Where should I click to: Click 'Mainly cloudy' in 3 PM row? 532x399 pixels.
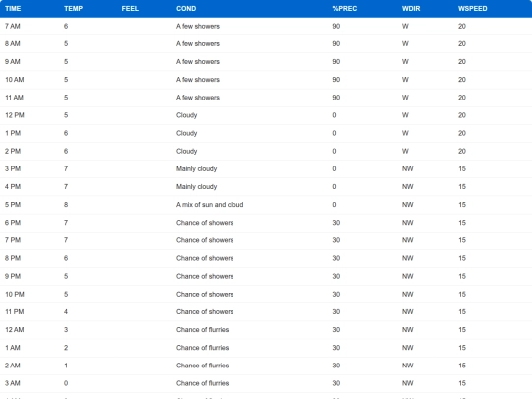coord(196,169)
